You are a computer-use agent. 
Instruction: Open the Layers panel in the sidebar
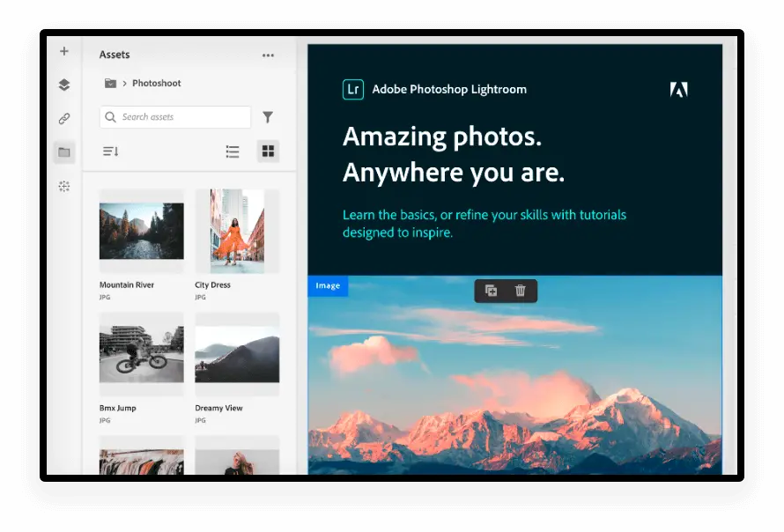[x=63, y=85]
